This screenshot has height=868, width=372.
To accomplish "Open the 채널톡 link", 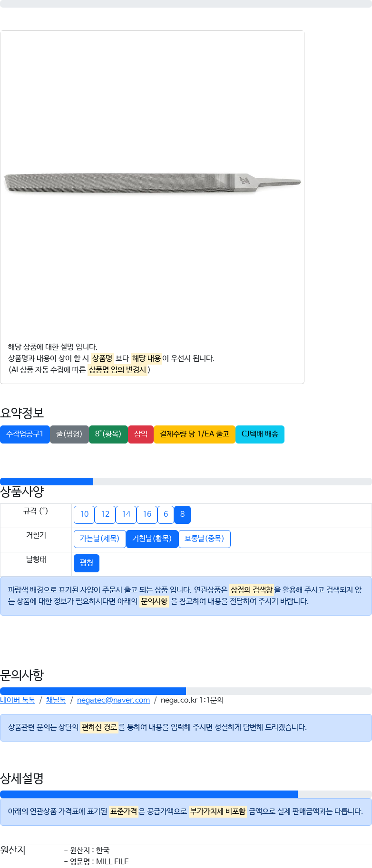I will 56,700.
